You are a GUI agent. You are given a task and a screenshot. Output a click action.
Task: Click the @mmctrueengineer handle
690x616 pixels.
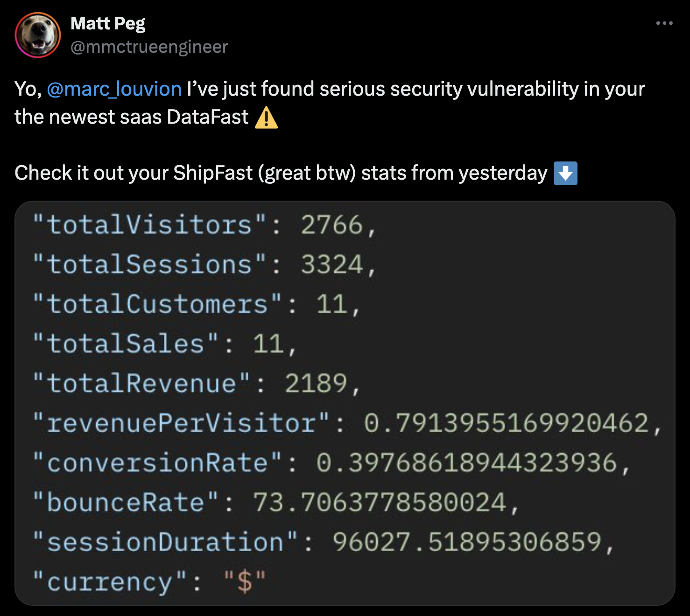click(149, 47)
